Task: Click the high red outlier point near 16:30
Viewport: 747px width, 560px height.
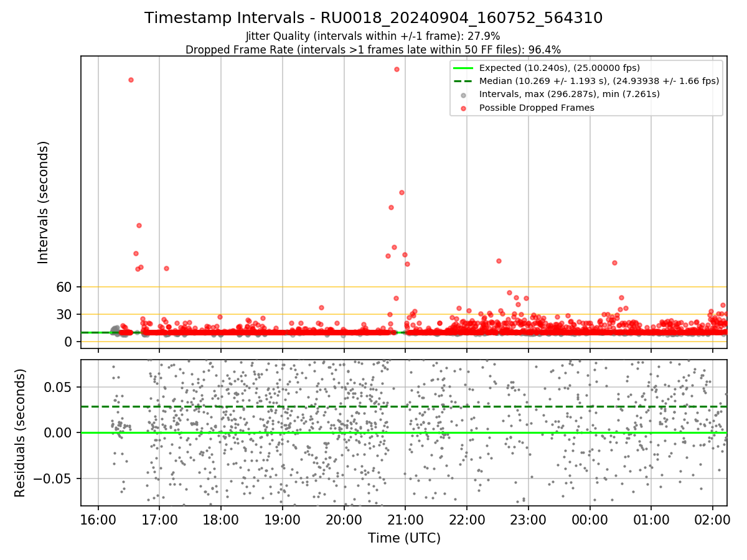Action: coord(131,80)
